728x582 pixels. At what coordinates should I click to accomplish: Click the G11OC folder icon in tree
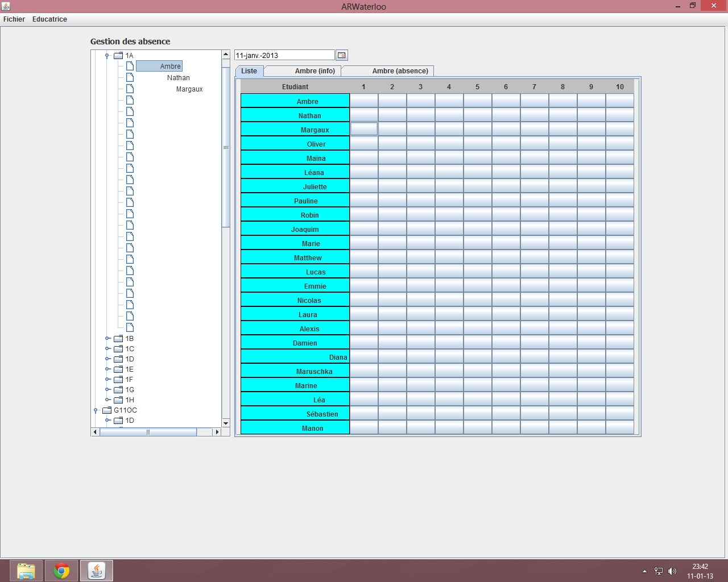click(107, 410)
